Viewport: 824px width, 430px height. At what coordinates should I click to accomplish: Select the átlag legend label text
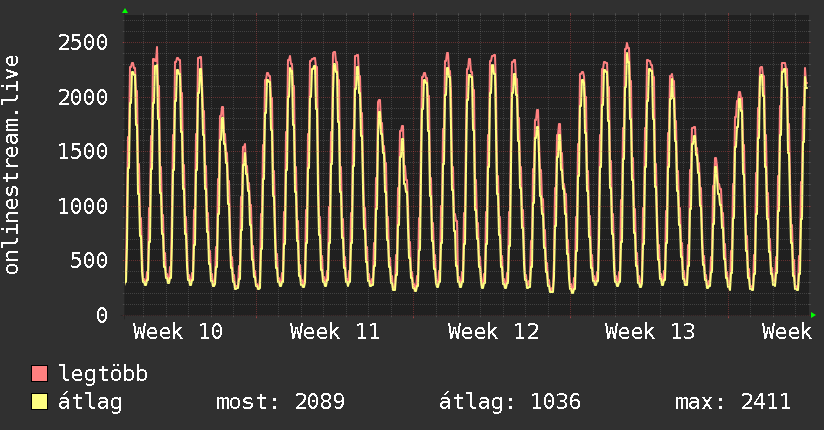[90, 402]
